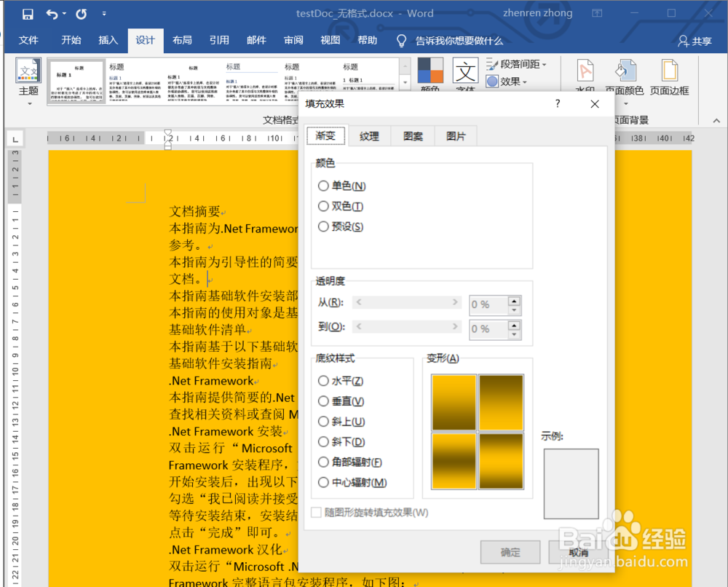728x587 pixels.
Task: Switch to the 插入 Insert tab
Action: [108, 40]
